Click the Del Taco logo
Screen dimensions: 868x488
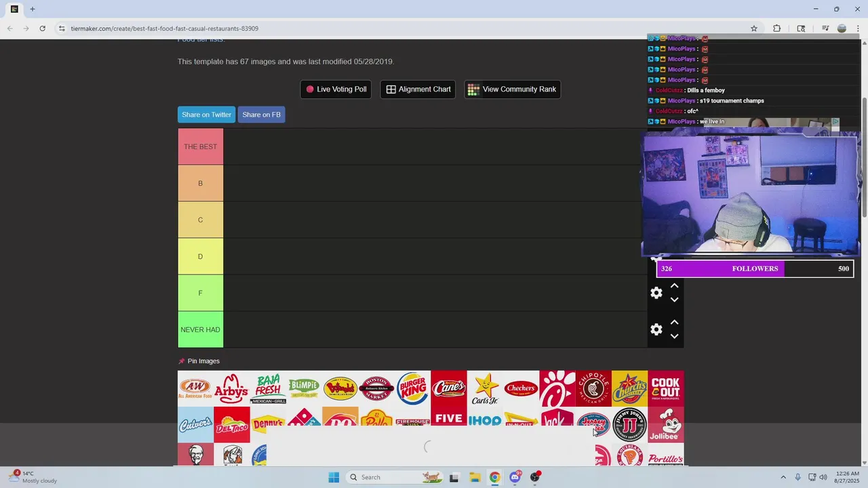[x=231, y=424]
